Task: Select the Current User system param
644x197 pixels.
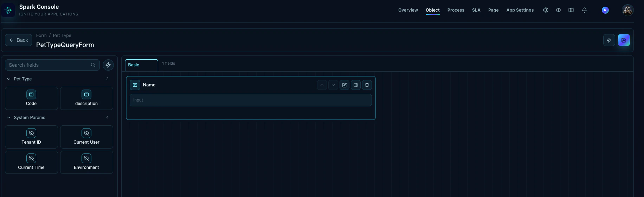Action: [x=86, y=137]
